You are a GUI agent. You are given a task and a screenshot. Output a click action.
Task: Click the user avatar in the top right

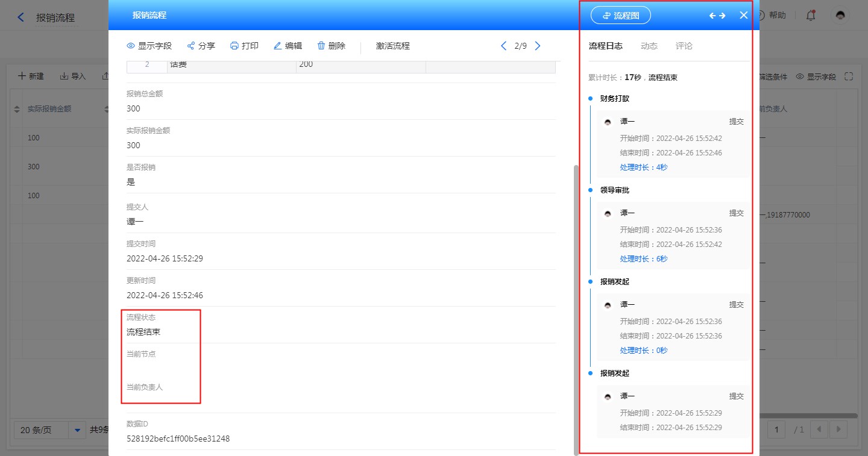pos(840,16)
